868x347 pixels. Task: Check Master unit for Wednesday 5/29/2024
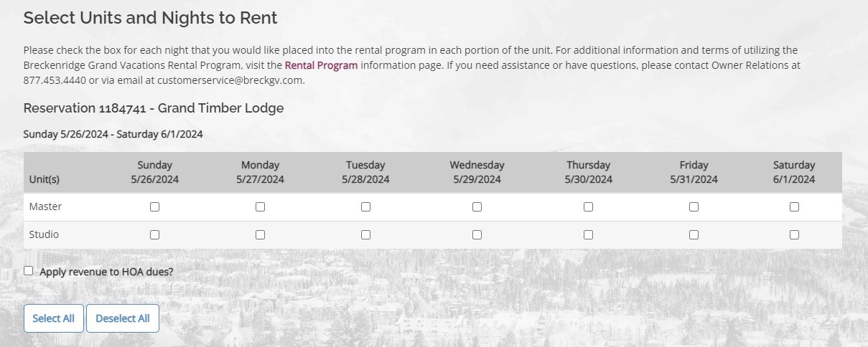pyautogui.click(x=477, y=207)
